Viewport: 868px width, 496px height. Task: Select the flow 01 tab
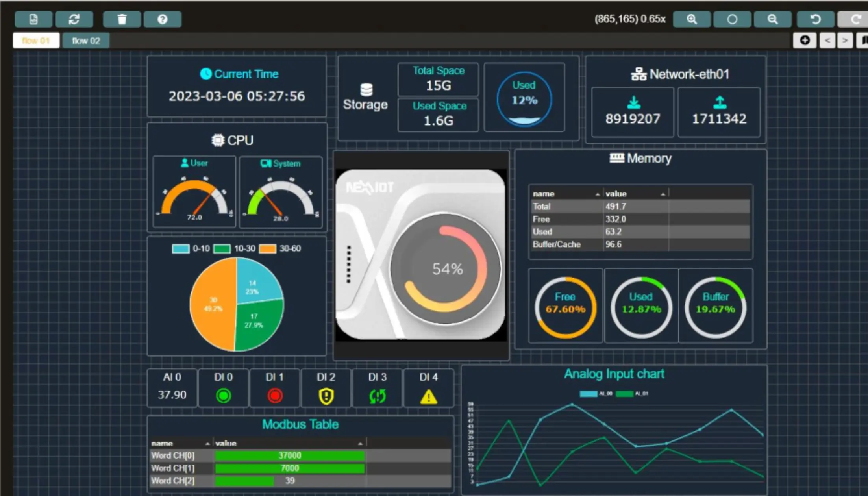pos(36,41)
